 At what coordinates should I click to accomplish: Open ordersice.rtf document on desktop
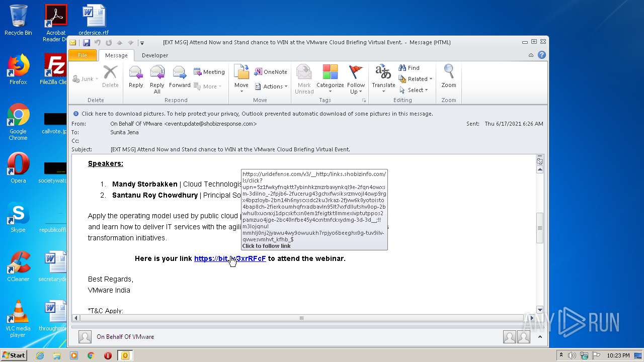click(94, 20)
